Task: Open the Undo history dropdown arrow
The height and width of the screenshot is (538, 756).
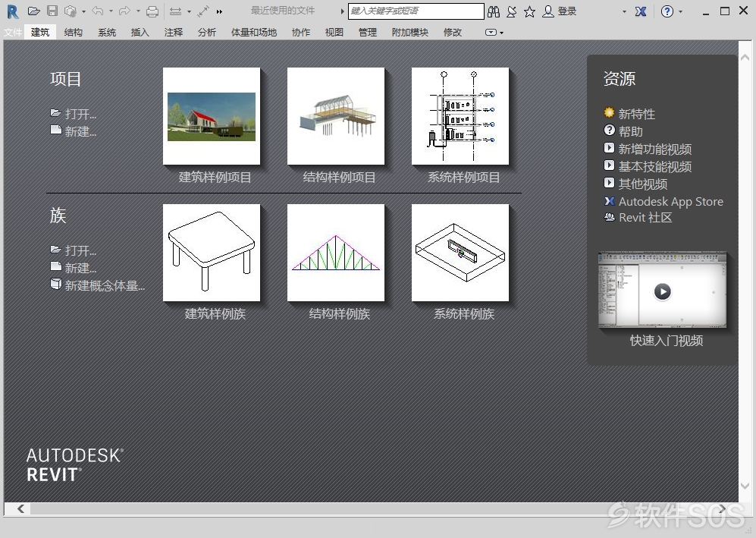Action: 111,11
